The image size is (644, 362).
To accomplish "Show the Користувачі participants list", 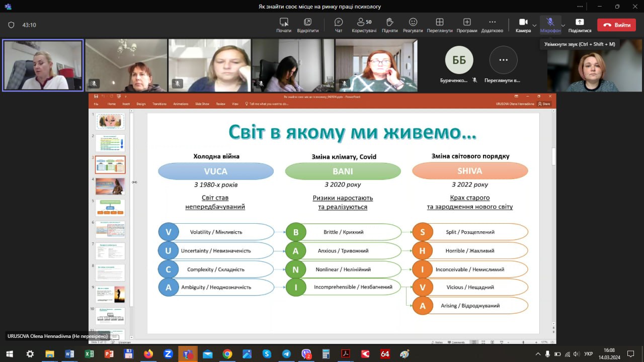I will click(364, 25).
